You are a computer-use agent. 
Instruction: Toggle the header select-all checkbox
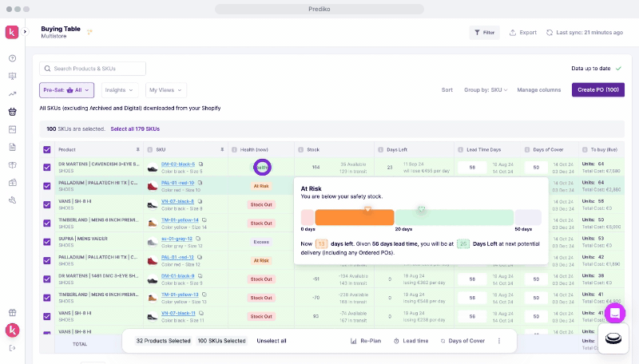47,150
